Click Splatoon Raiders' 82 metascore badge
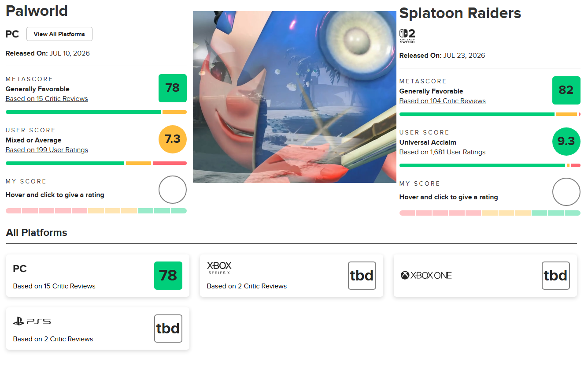Screen dimensions: 588x381 (566, 90)
